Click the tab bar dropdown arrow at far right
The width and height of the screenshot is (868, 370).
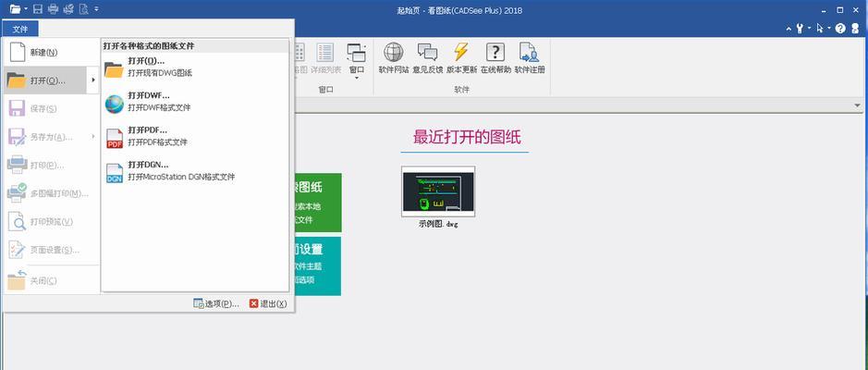[858, 105]
